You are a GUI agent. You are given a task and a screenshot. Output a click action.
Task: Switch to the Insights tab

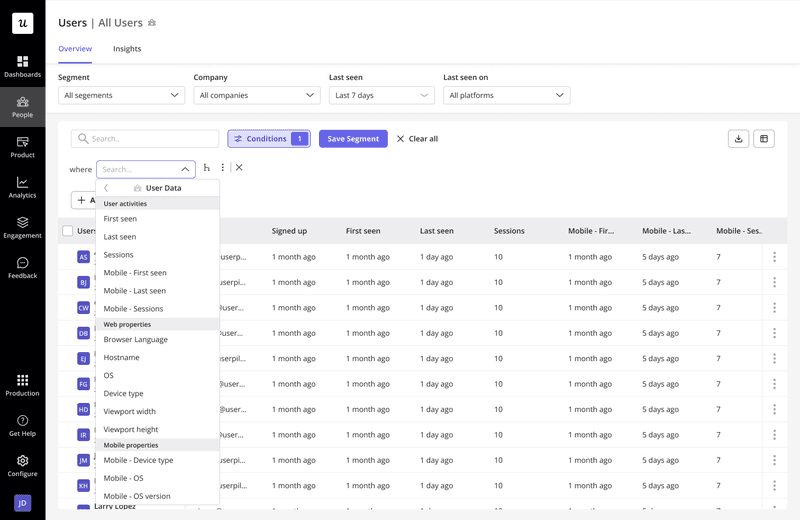(127, 49)
